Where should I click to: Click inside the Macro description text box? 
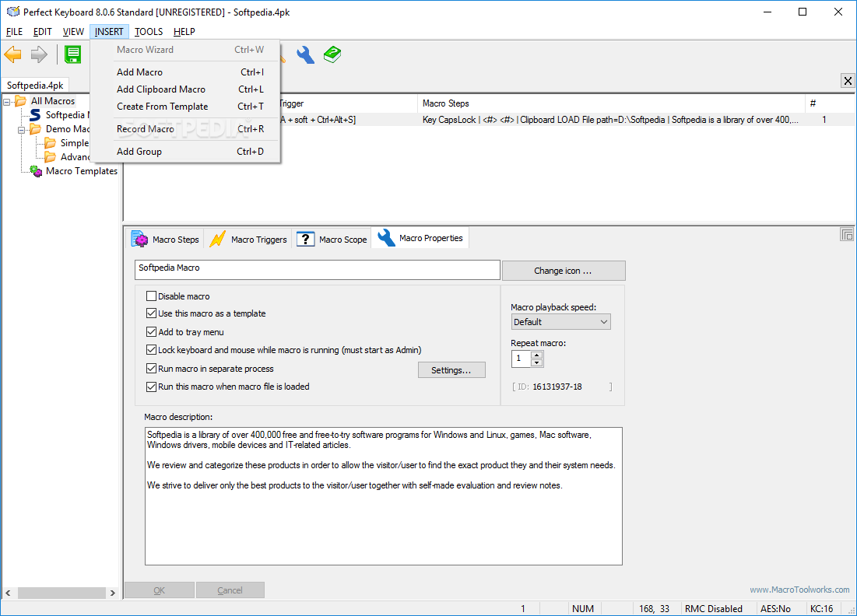383,496
